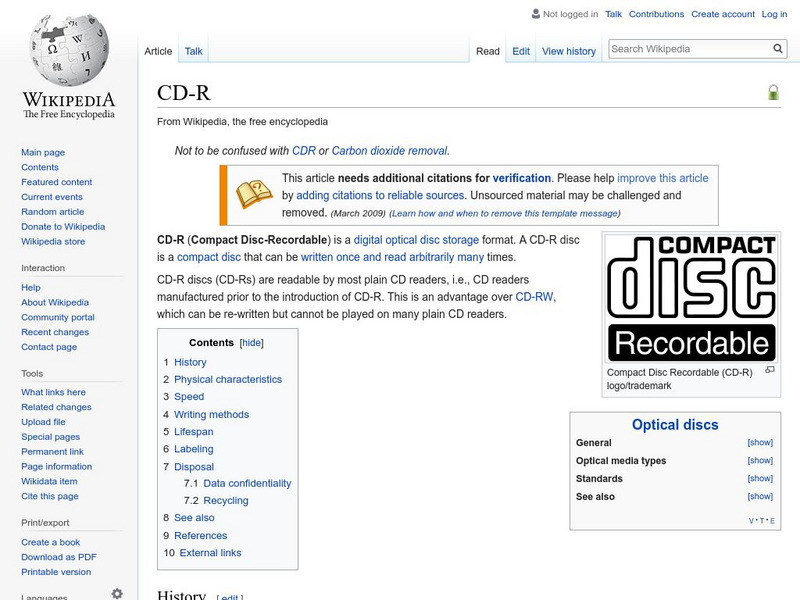The height and width of the screenshot is (600, 800).
Task: Hide the Contents table
Action: point(252,343)
